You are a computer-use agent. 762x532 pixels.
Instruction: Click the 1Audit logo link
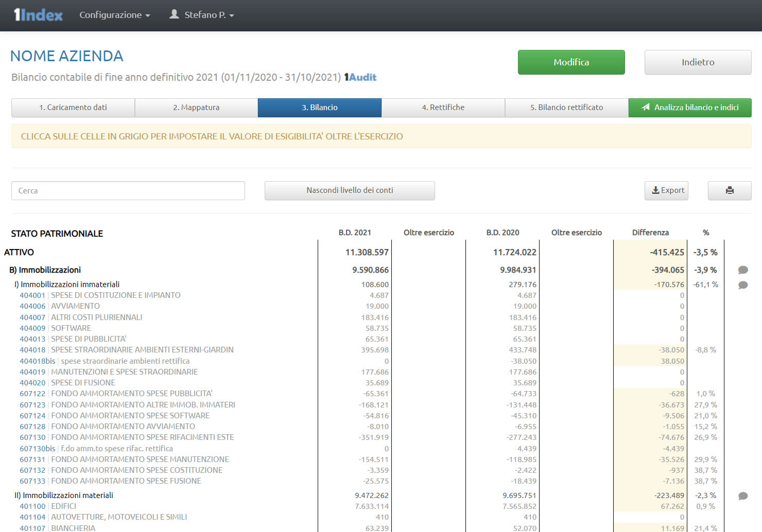[x=360, y=77]
